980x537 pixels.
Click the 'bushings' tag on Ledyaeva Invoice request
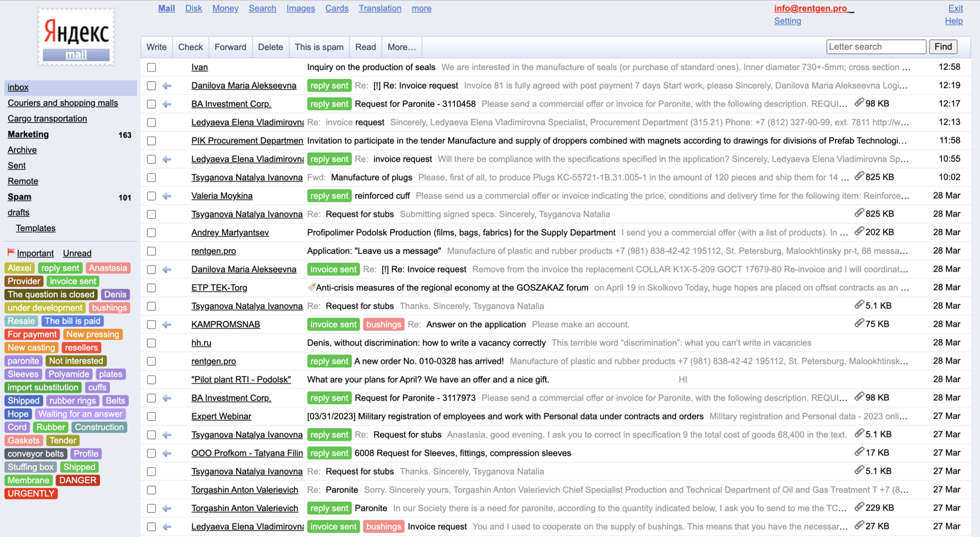click(383, 526)
